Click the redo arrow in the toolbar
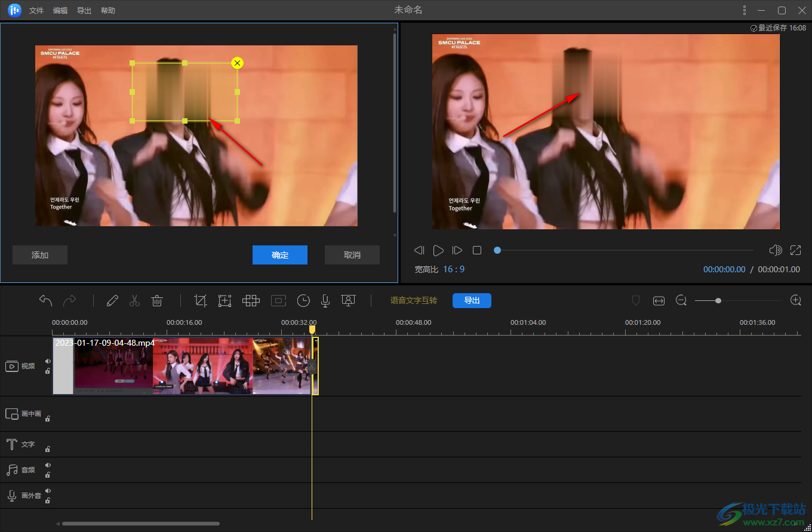This screenshot has width=812, height=532. click(70, 300)
